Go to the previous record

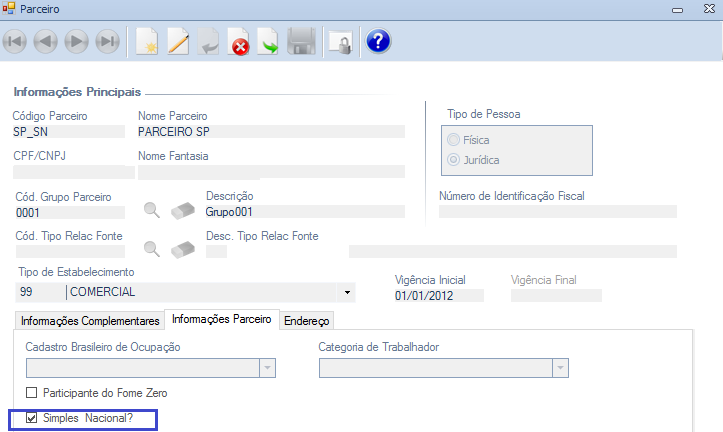point(46,41)
